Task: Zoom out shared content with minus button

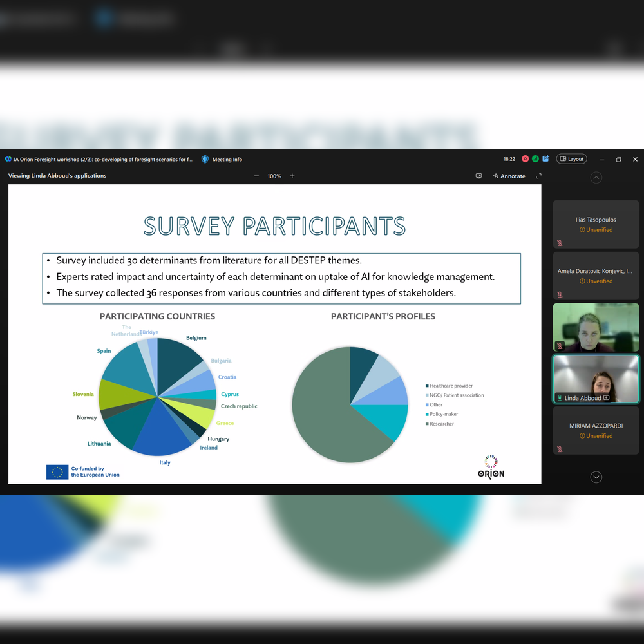Action: coord(256,176)
